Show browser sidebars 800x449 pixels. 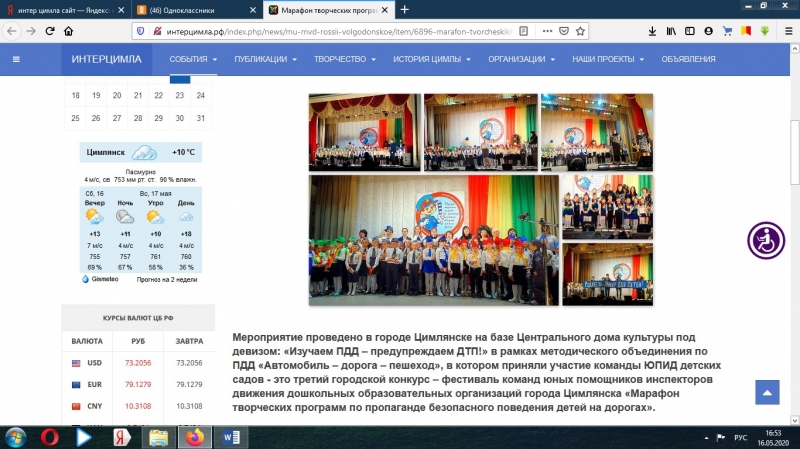tap(690, 31)
